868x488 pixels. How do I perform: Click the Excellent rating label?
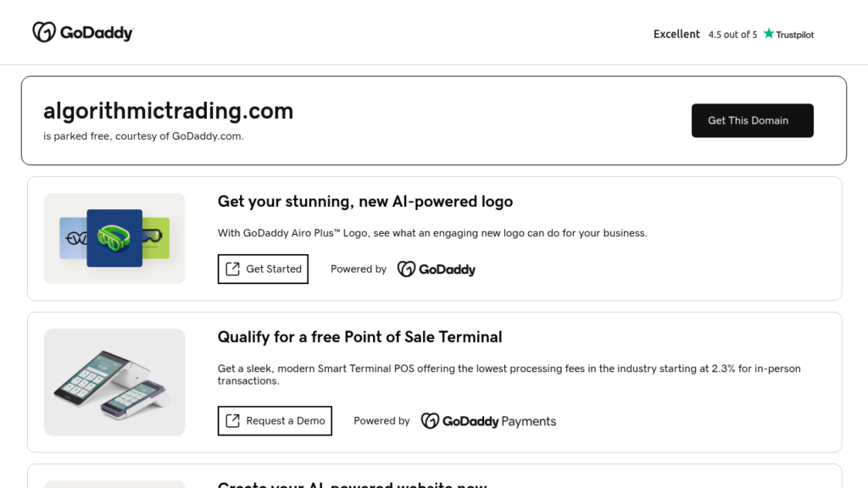tap(676, 34)
